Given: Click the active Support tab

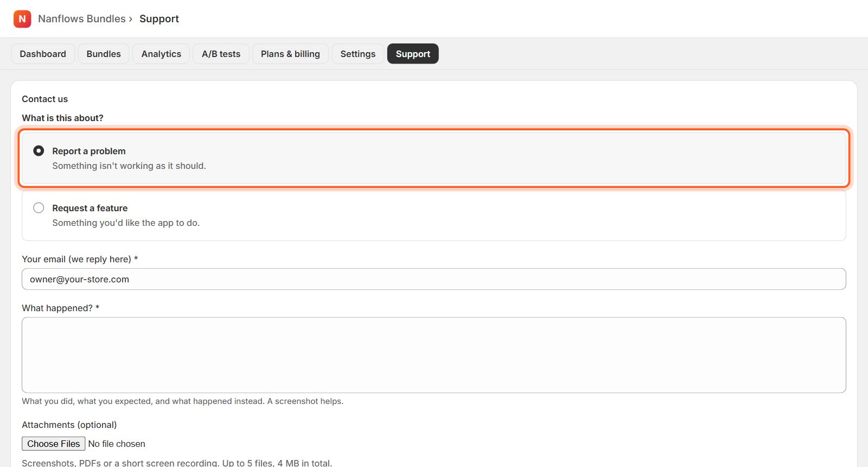Looking at the screenshot, I should (x=413, y=54).
